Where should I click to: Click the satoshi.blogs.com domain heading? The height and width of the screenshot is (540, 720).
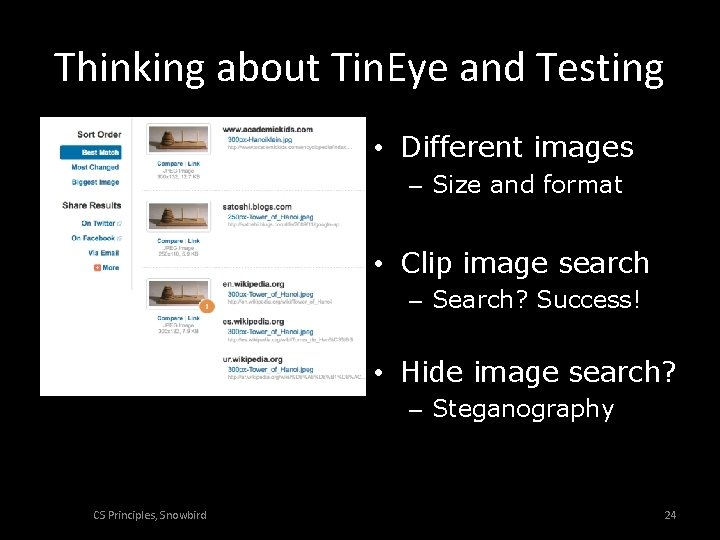pyautogui.click(x=257, y=207)
